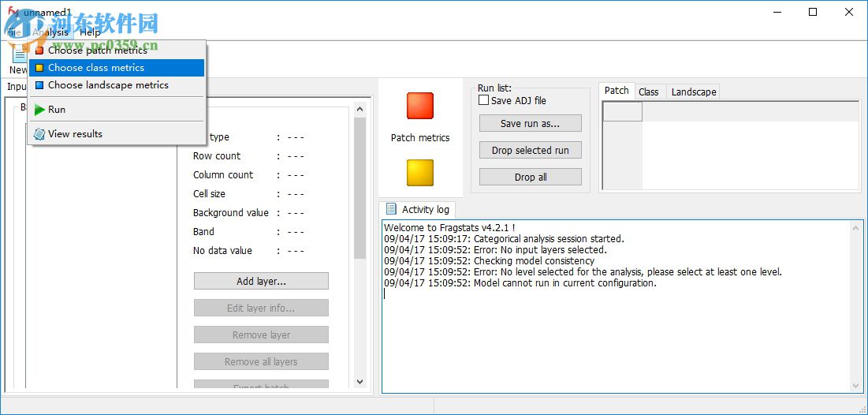Click the layer panel scroll down arrow
The height and width of the screenshot is (415, 868).
[x=359, y=381]
